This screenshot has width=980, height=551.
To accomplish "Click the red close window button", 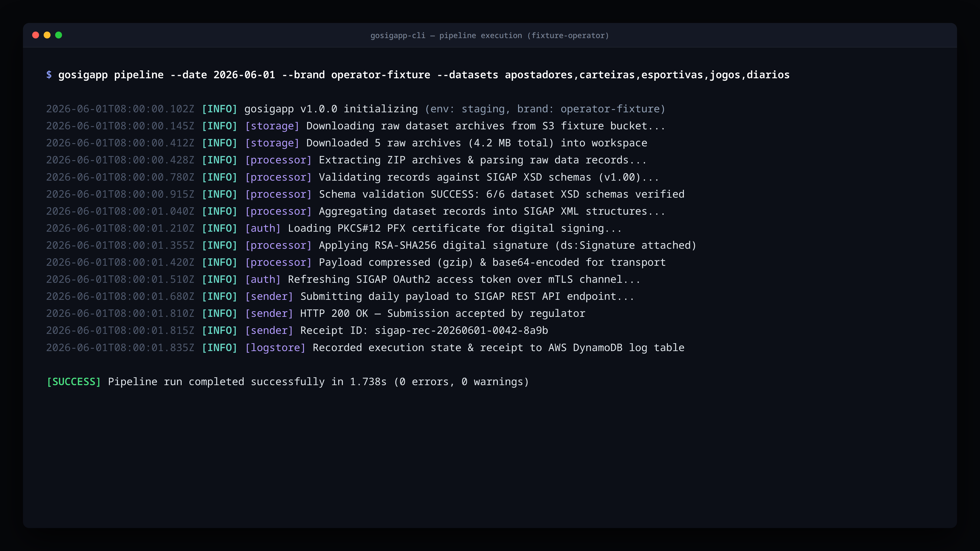I will click(36, 35).
